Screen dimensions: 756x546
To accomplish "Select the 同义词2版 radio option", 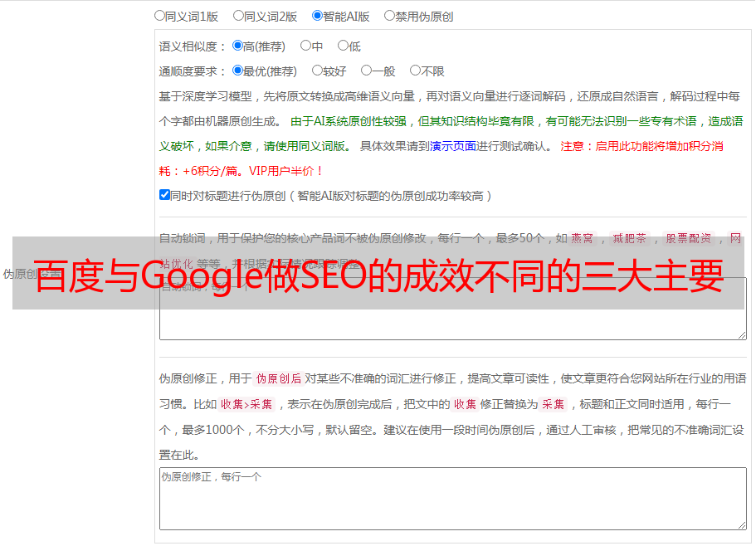I will point(238,16).
